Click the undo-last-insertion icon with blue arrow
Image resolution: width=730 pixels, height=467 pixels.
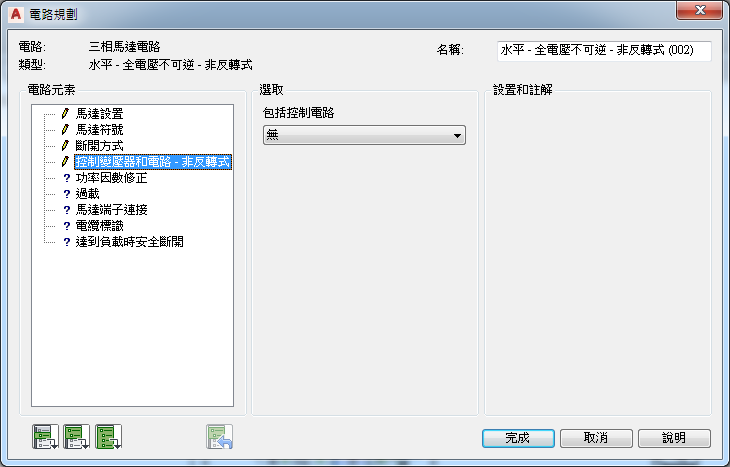tap(220, 437)
